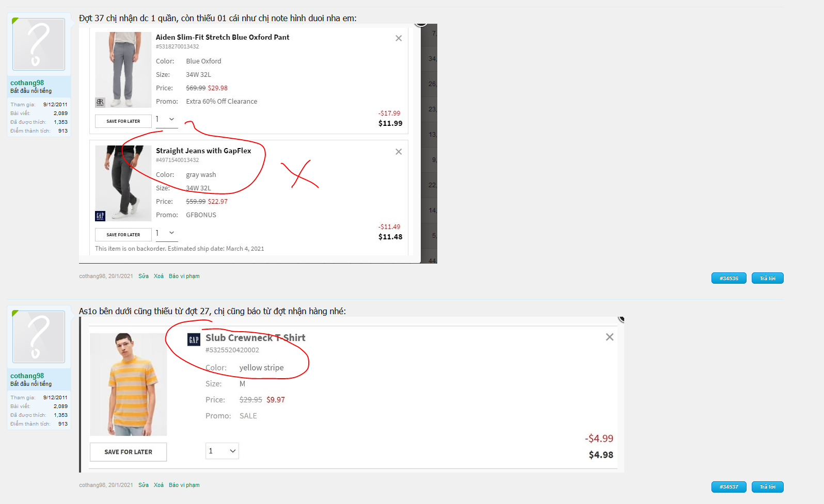Click Save For Later on Aiden pant
This screenshot has height=504, width=824.
123,121
